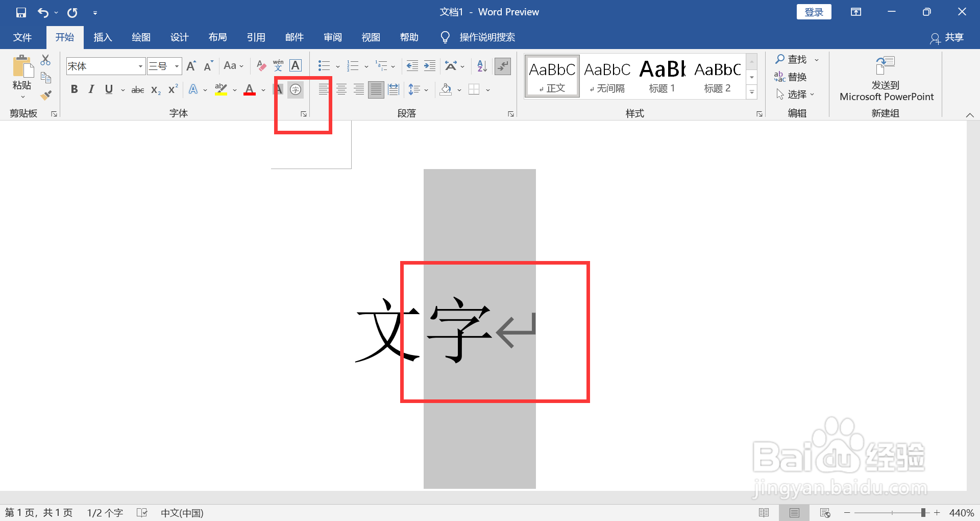The width and height of the screenshot is (980, 521).
Task: Click the Paste clipboard icon
Action: pyautogui.click(x=22, y=66)
